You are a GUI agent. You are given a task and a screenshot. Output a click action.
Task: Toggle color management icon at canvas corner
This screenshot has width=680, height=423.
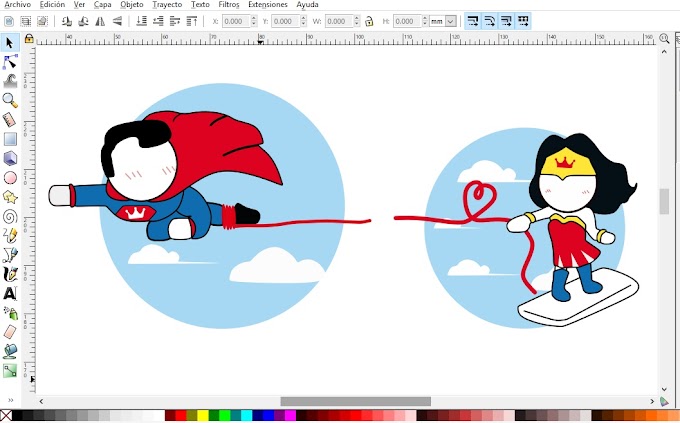tap(664, 401)
